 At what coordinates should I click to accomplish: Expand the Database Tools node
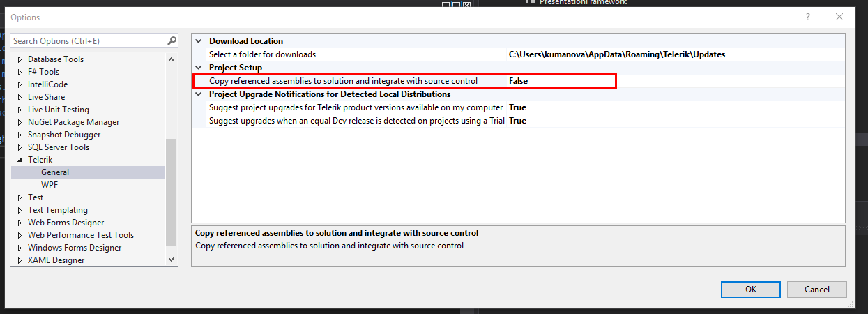(20, 59)
